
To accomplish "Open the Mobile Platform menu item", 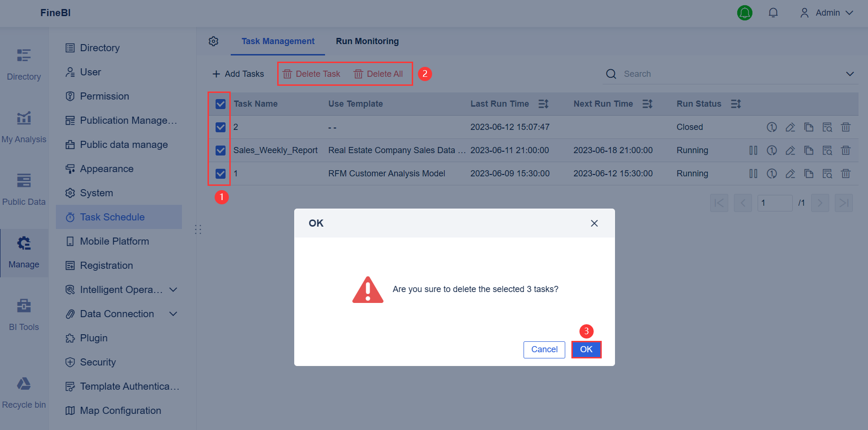I will (x=114, y=241).
